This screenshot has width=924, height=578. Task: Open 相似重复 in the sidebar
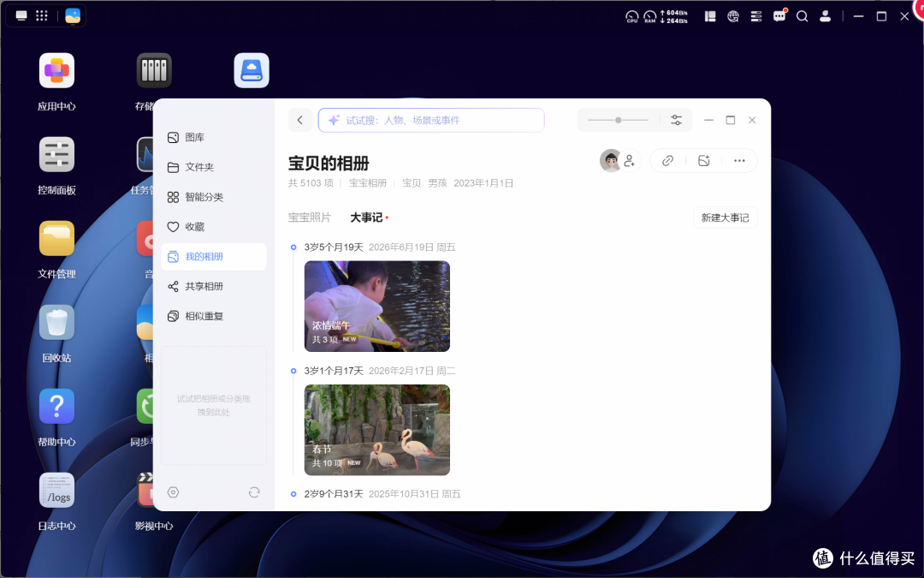[213, 316]
